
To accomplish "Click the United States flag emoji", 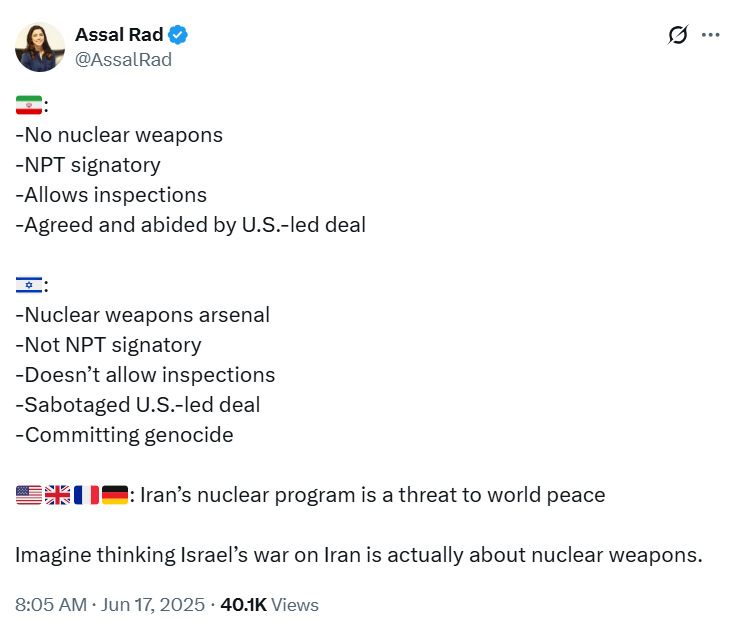I will point(29,495).
